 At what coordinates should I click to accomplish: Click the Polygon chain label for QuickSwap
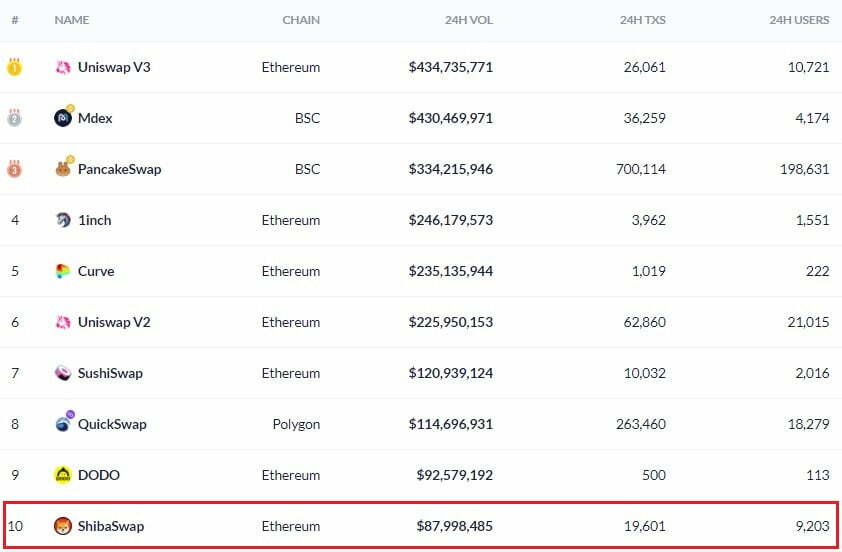coord(296,424)
